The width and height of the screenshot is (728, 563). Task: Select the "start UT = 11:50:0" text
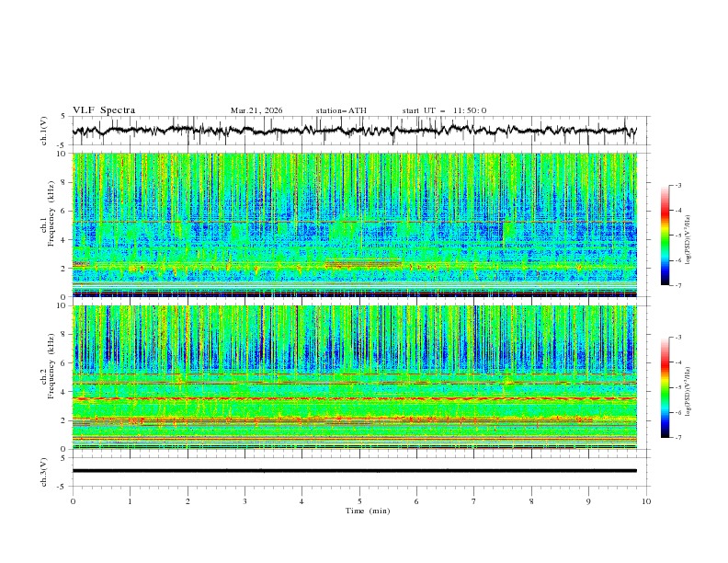pyautogui.click(x=444, y=110)
